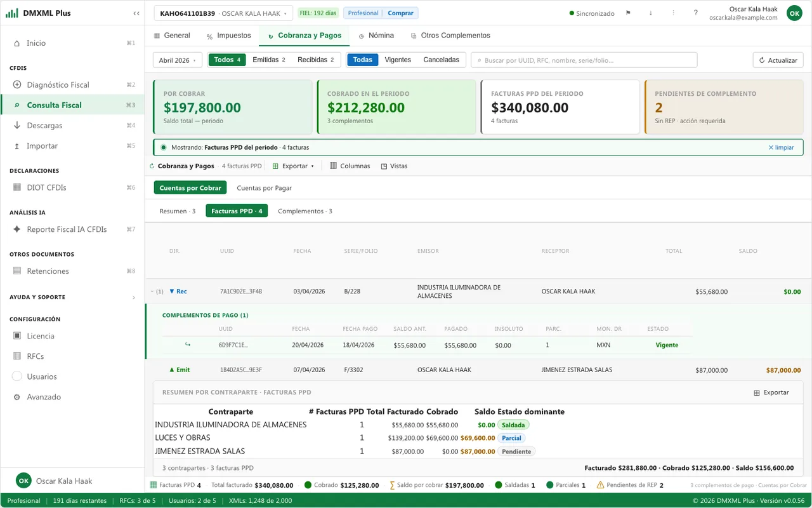
Task: Click the Exportar button in Resumen por Contraparte
Action: tap(771, 392)
